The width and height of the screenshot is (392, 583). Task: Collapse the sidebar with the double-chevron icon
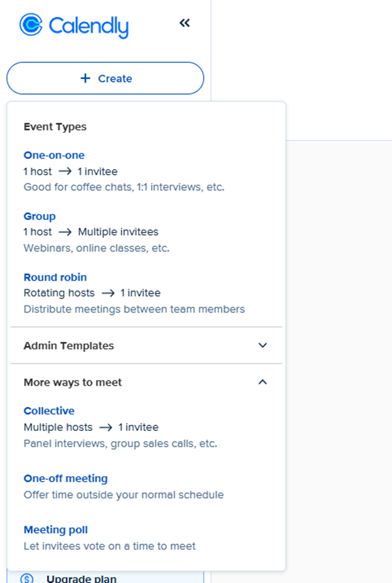tap(184, 23)
